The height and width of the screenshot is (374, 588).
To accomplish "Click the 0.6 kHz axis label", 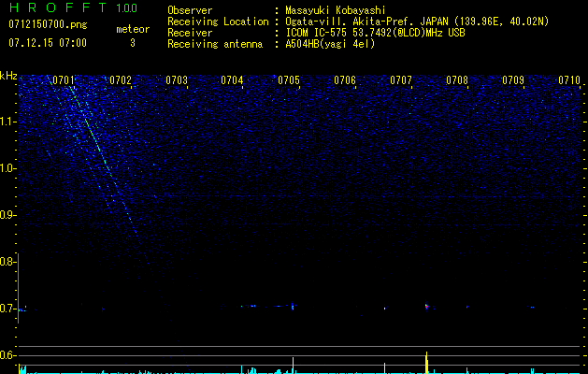I will click(8, 355).
